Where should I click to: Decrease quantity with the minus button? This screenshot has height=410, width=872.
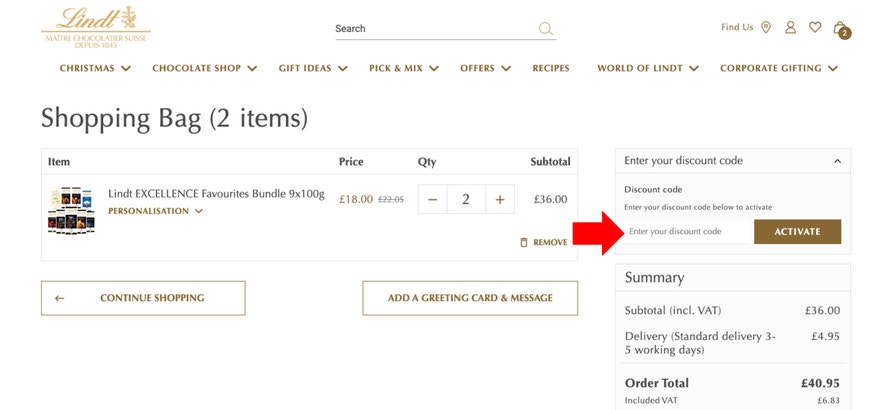tap(433, 199)
